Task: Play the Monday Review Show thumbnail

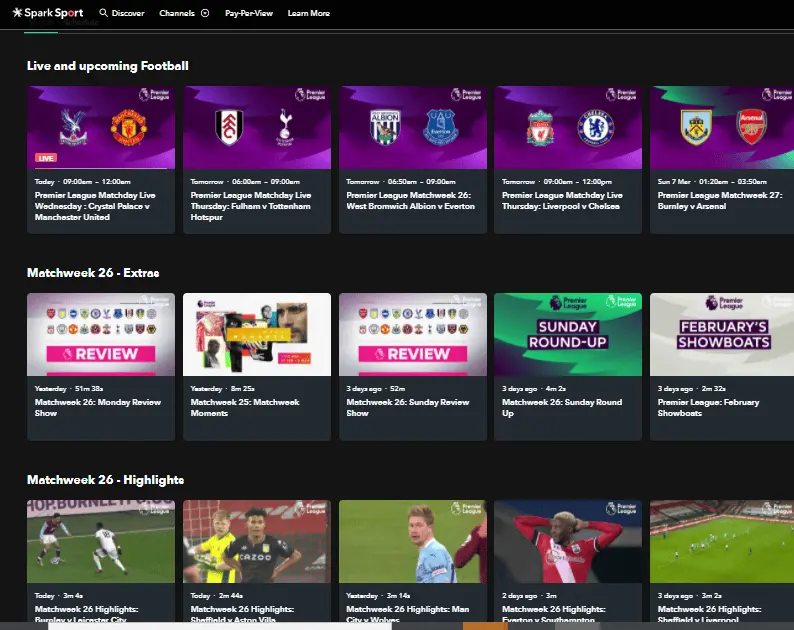Action: click(100, 334)
